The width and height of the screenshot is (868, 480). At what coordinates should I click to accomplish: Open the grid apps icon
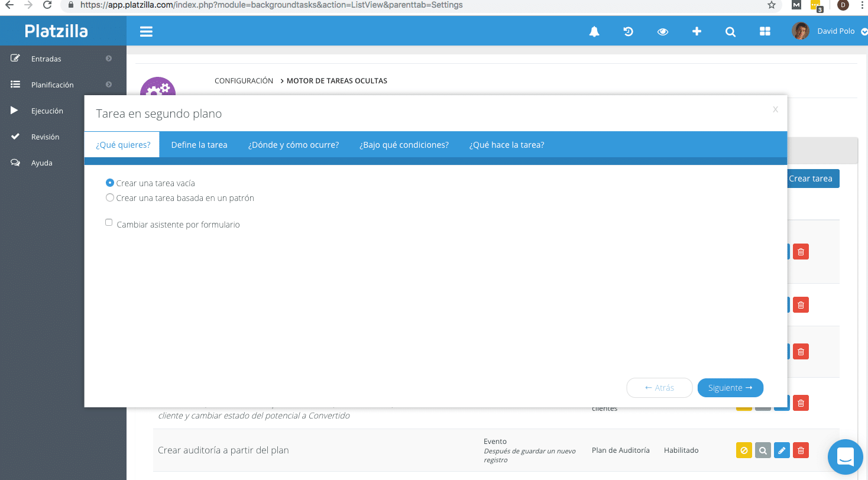(765, 32)
